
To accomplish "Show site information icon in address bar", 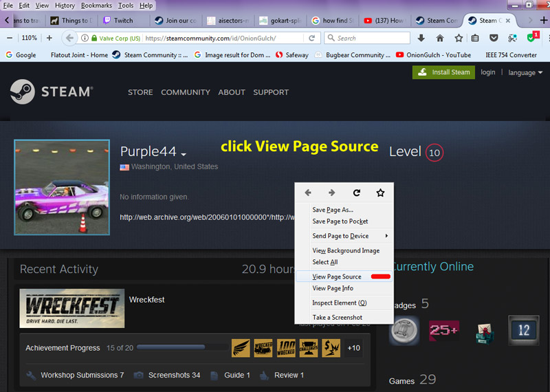I will coord(85,38).
